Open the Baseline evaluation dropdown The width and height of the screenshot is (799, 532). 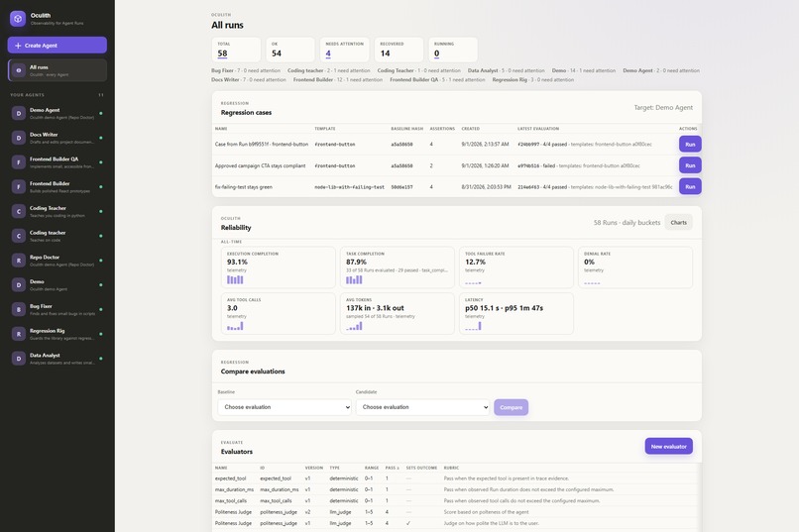(285, 407)
